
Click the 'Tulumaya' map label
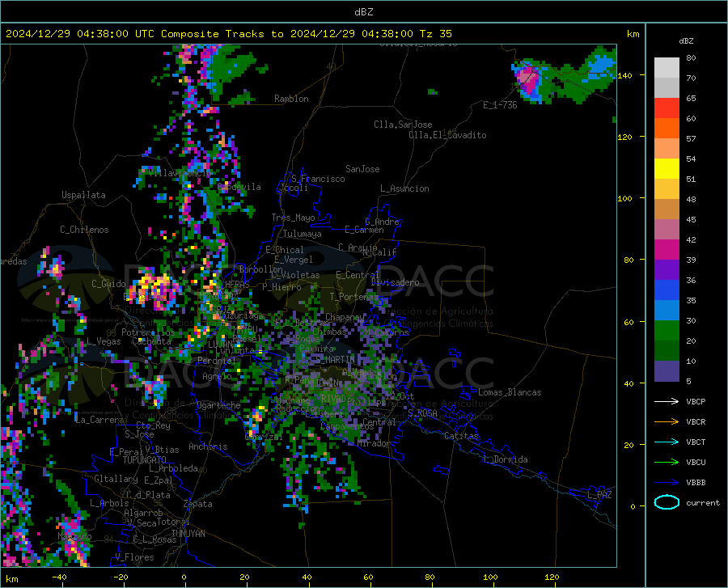pos(303,234)
